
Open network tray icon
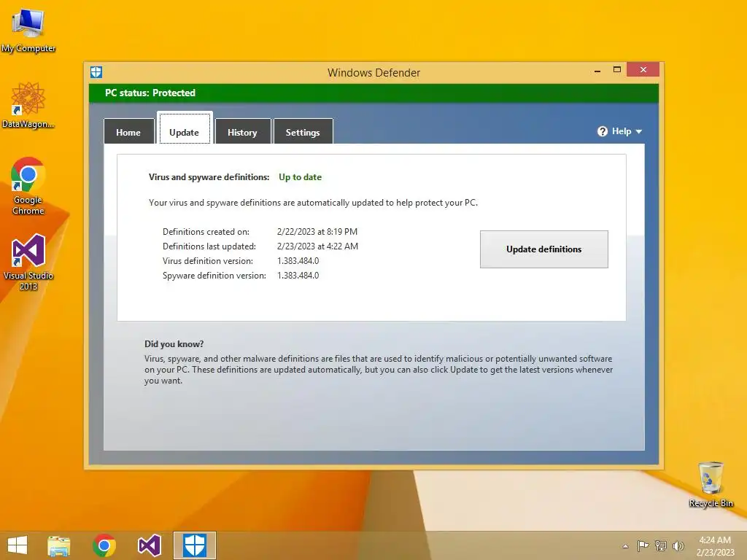(x=661, y=545)
